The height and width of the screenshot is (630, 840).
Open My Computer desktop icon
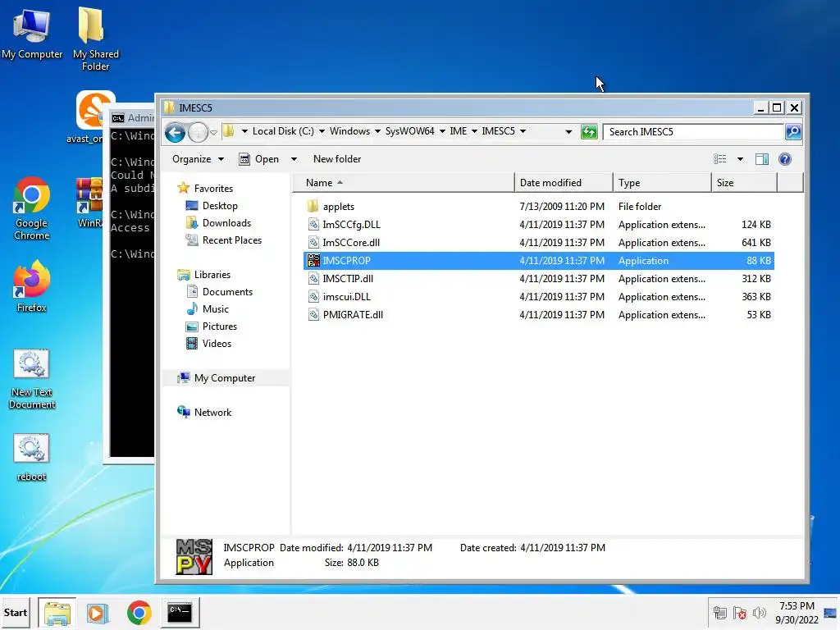[32, 34]
